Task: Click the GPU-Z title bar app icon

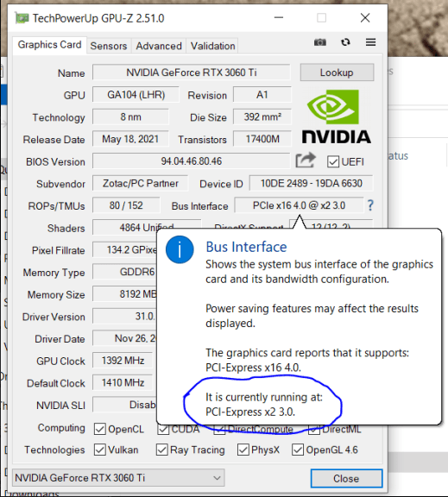Action: (22, 18)
